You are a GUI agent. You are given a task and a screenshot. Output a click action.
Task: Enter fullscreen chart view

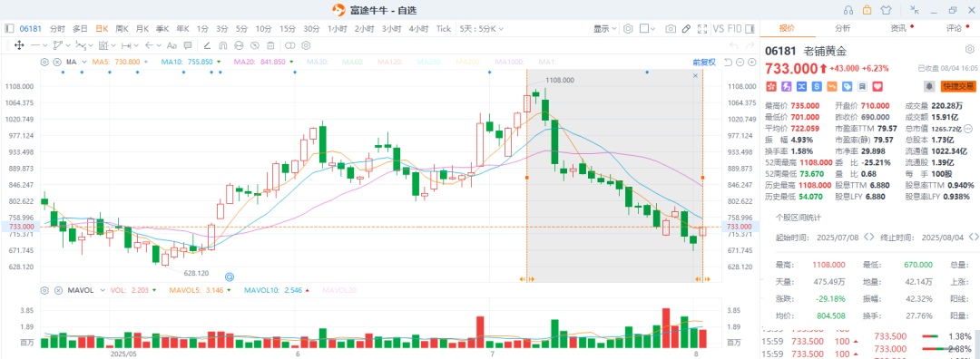coord(701,29)
